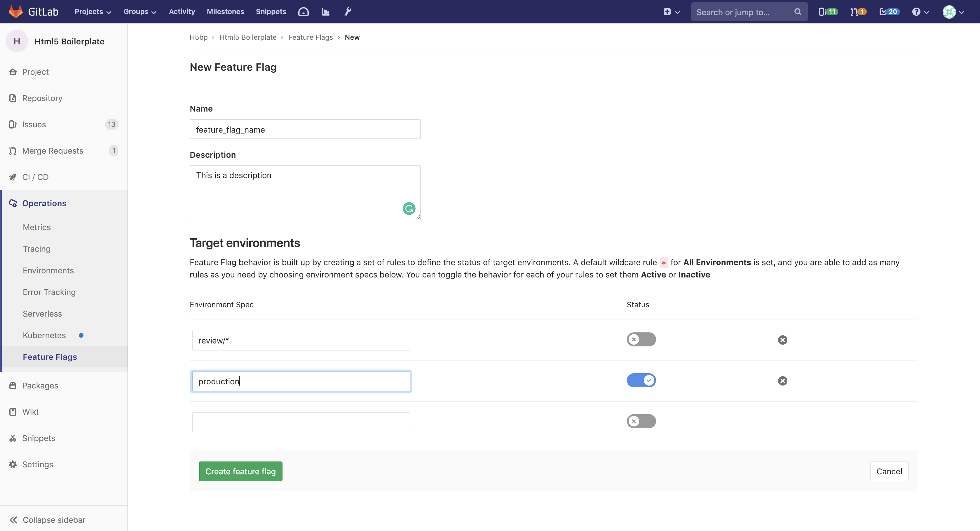
Task: Enable the production environment status toggle
Action: point(641,380)
